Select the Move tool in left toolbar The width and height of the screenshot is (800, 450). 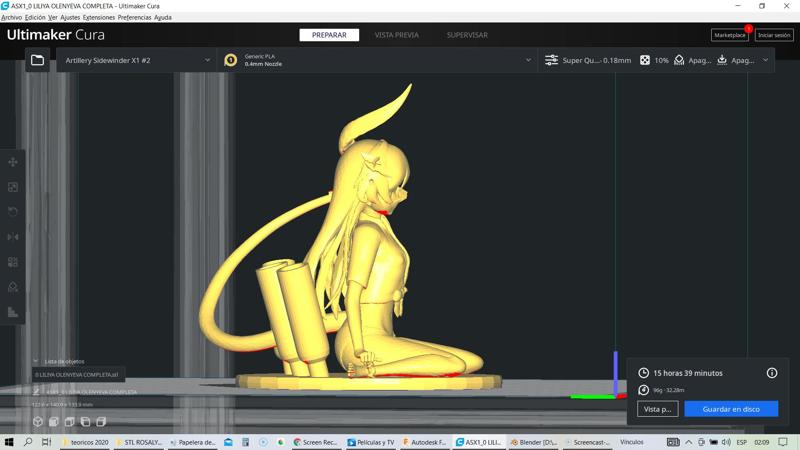click(x=13, y=162)
